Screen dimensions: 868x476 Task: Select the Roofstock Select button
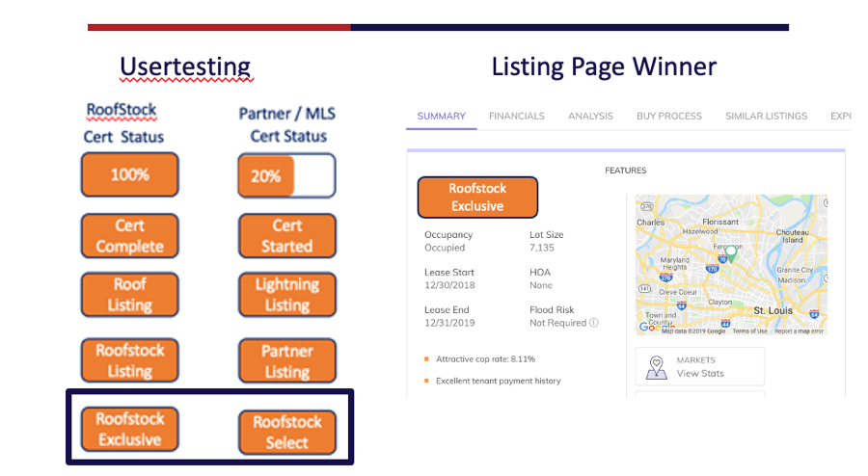coord(286,433)
